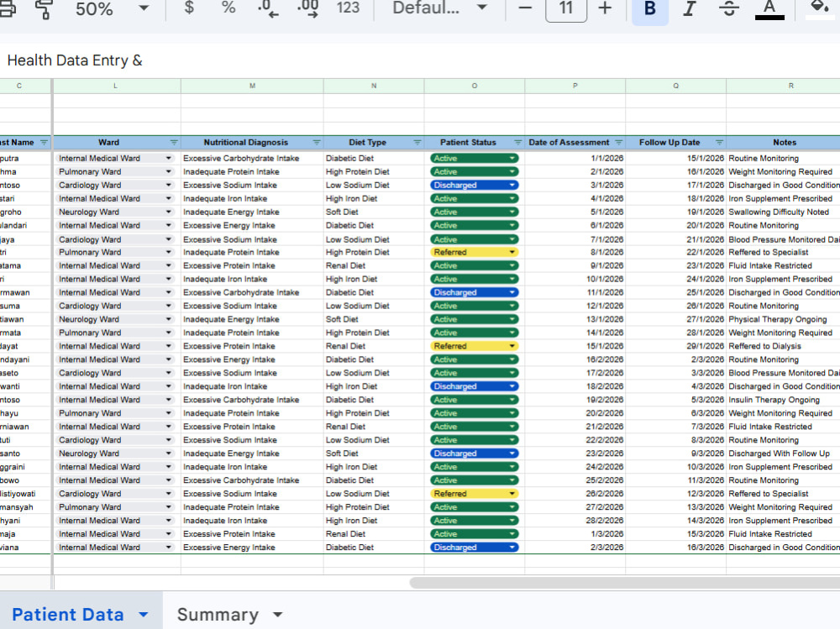The image size is (840, 629).
Task: Open the 123 more formats menu
Action: [x=348, y=8]
